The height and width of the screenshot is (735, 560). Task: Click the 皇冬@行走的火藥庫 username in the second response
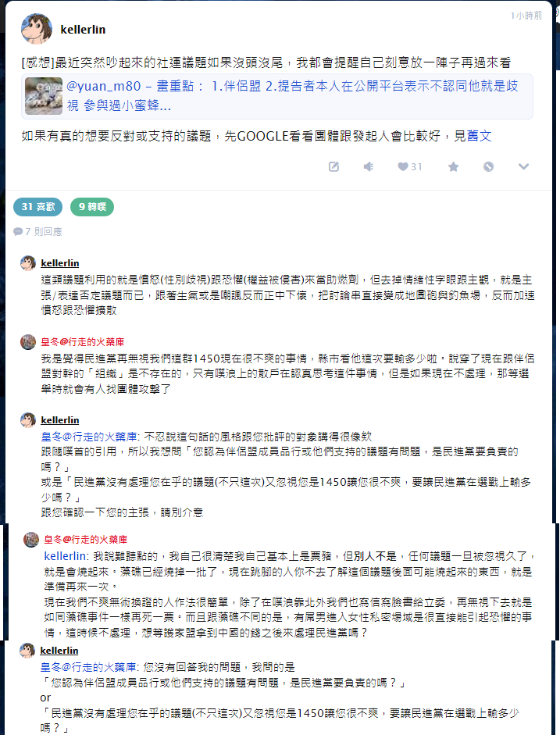[x=83, y=341]
